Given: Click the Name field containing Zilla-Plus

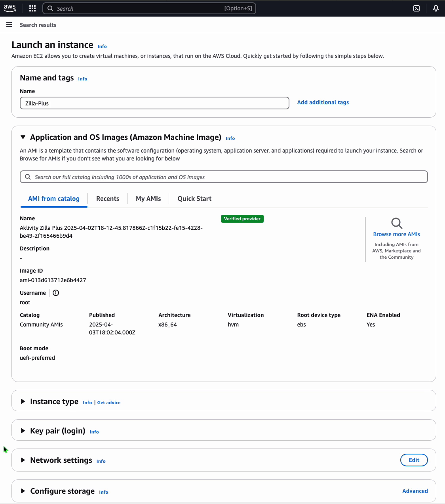Looking at the screenshot, I should pyautogui.click(x=154, y=103).
